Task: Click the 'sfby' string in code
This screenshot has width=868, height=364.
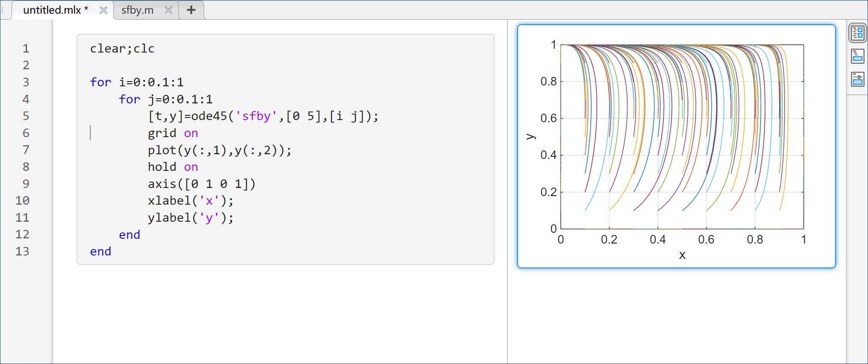Action: 256,116
